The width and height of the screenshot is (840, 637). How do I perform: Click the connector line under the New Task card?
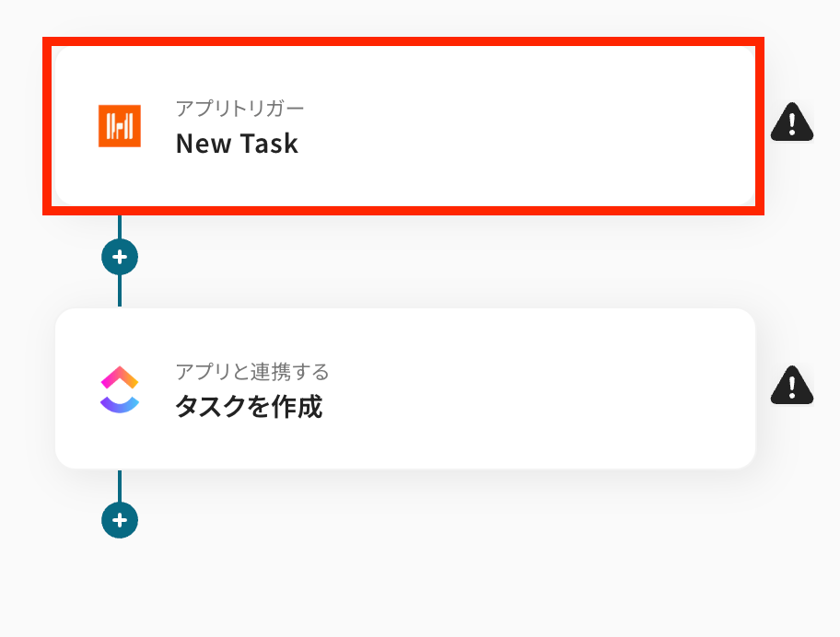120,227
